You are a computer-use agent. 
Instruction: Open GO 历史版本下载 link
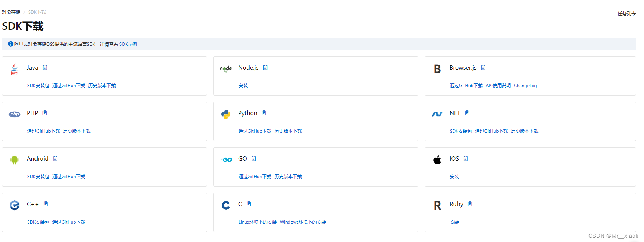point(288,177)
